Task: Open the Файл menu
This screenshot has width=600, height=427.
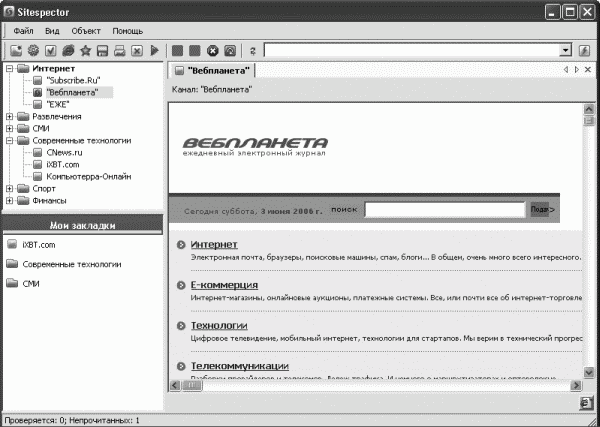Action: point(23,31)
